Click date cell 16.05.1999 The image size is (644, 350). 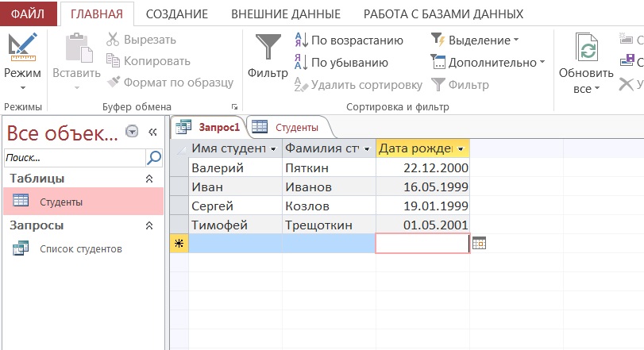pyautogui.click(x=422, y=187)
